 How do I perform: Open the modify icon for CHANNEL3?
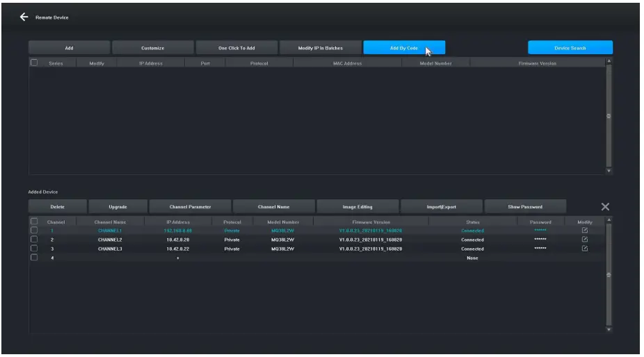[x=584, y=248]
